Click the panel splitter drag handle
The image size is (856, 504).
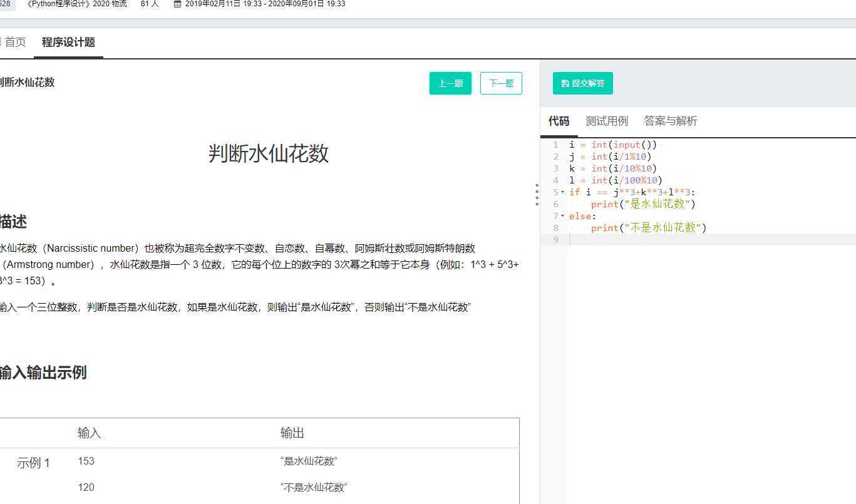tap(537, 195)
